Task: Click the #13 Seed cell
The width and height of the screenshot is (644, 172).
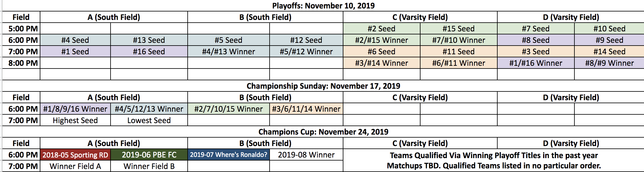Action: click(149, 40)
